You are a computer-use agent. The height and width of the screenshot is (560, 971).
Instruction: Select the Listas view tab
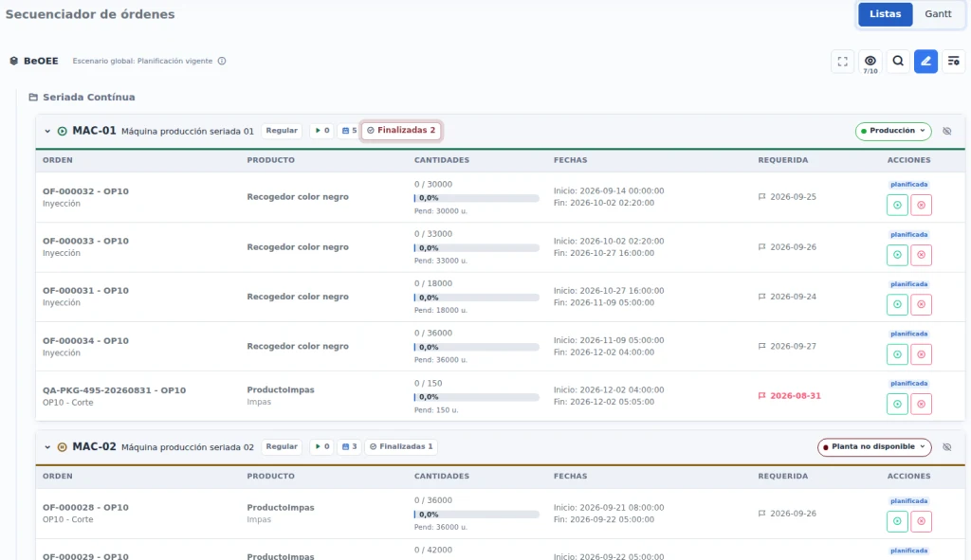point(885,14)
